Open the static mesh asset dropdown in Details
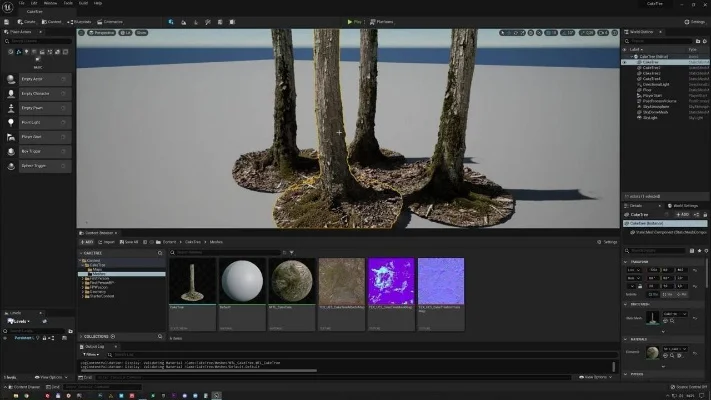Viewport: 711px width, 400px height. pos(675,314)
